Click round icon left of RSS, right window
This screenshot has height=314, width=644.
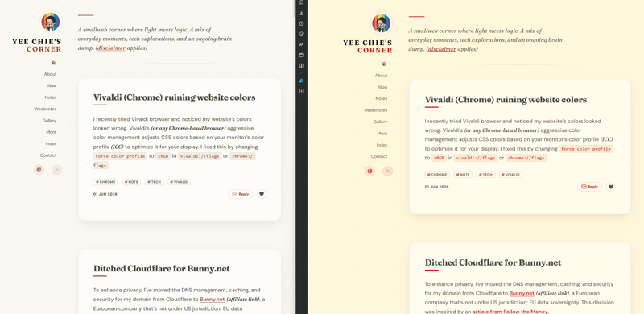tap(369, 171)
